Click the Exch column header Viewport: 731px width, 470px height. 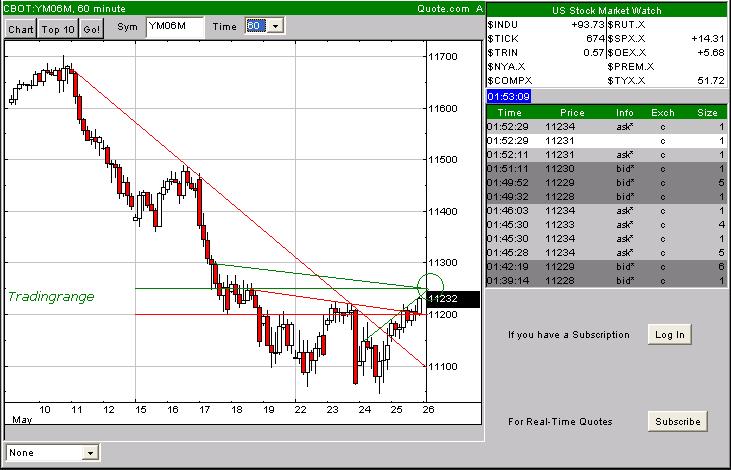[662, 112]
